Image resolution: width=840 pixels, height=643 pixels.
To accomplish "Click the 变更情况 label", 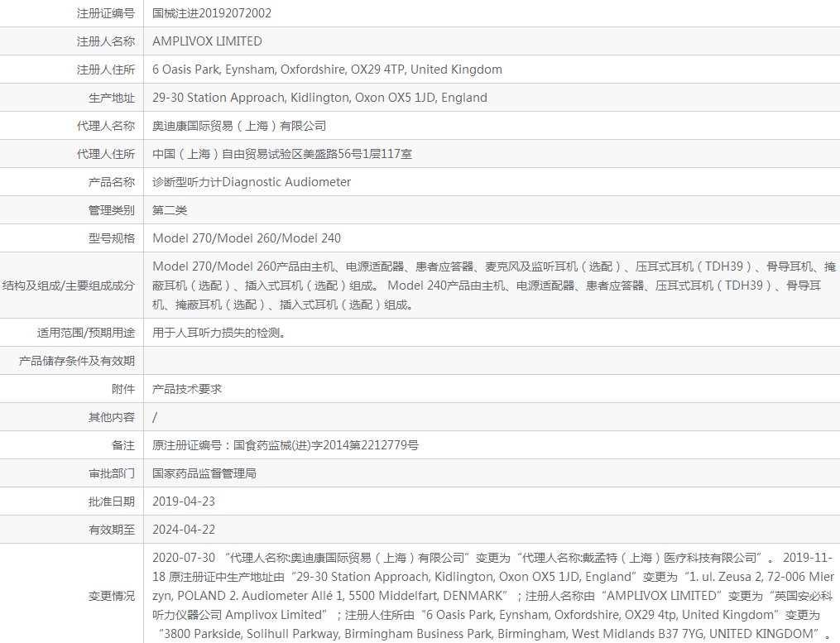I will coord(112,596).
